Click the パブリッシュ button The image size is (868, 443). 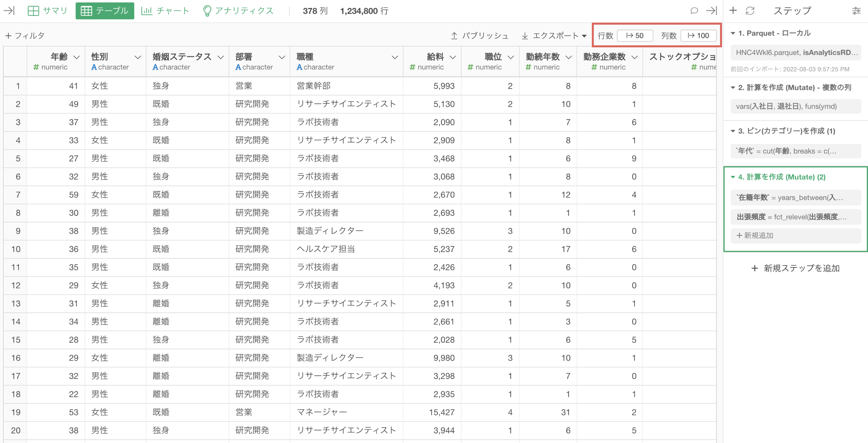pyautogui.click(x=479, y=36)
